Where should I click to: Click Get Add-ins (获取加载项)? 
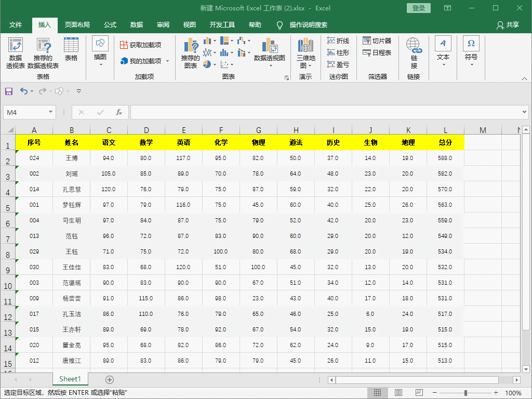140,45
